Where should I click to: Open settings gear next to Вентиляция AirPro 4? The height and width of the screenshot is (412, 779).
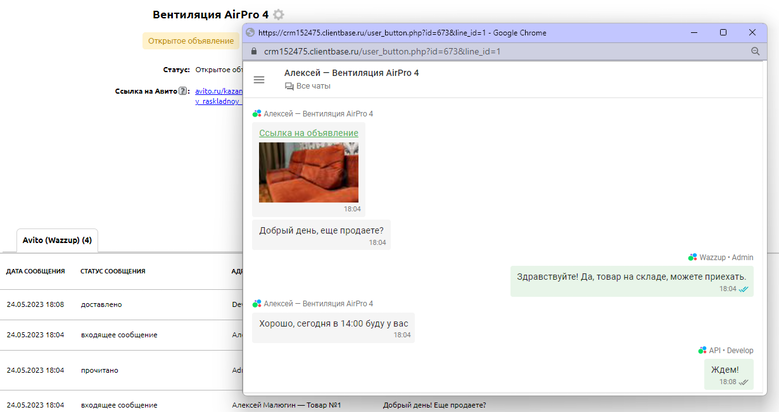[278, 15]
